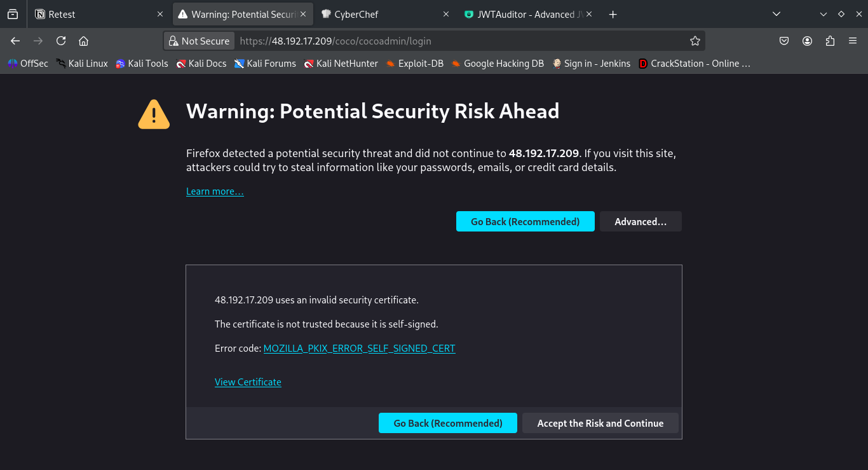Go to the Firefox home icon
This screenshot has width=868, height=470.
tap(83, 41)
